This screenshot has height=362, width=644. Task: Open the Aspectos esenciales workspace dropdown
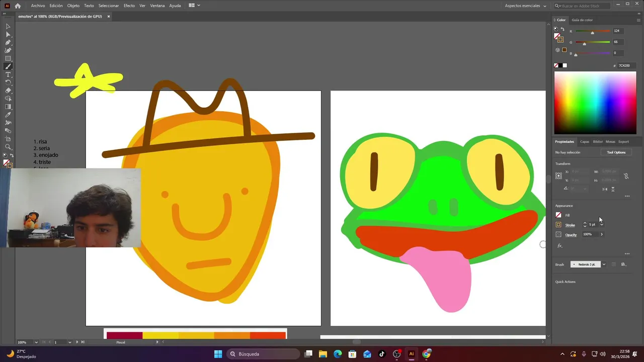[x=526, y=6]
